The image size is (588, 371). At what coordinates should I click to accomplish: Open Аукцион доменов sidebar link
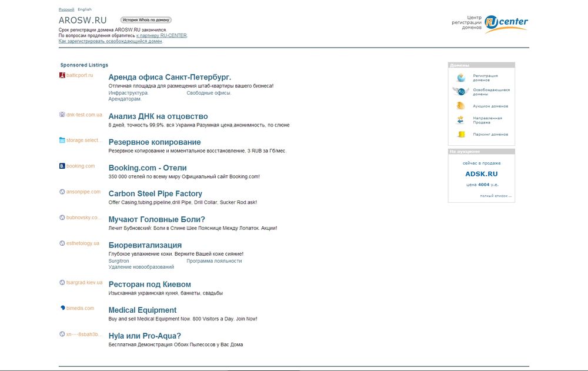coord(490,106)
